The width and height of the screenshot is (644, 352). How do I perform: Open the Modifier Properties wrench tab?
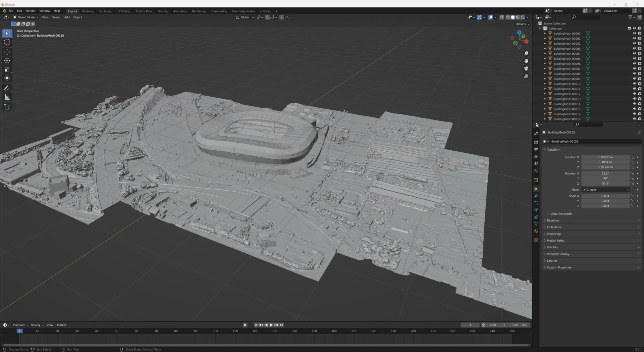pos(536,196)
